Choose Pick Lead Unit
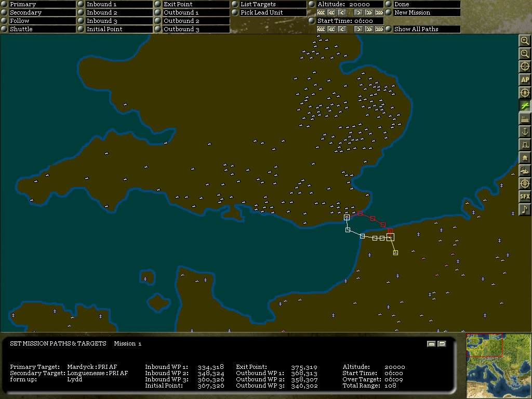The image size is (532, 399). click(235, 12)
